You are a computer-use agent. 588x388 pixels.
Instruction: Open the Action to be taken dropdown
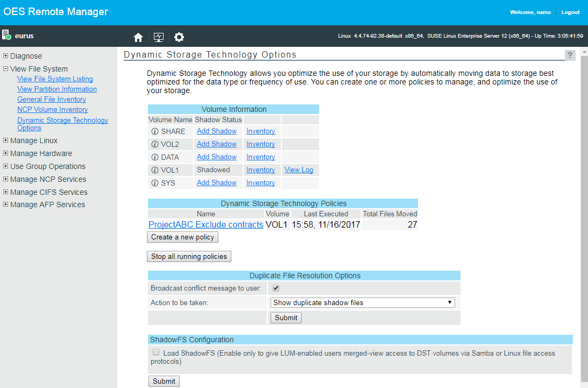(x=363, y=303)
